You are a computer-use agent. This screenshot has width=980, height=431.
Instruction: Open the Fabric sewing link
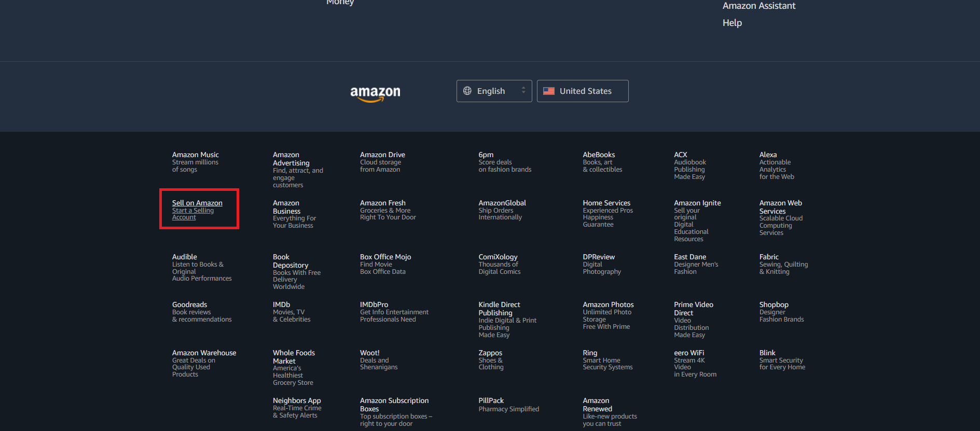coord(783,264)
